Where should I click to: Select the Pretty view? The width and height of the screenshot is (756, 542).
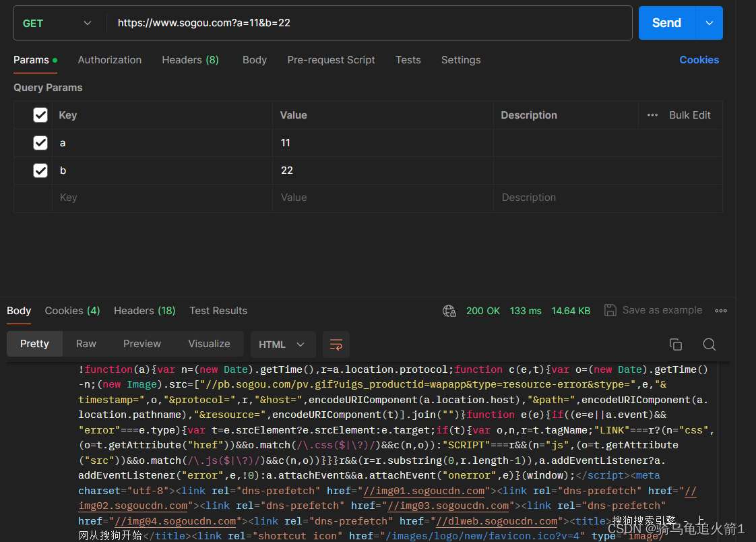click(x=35, y=344)
